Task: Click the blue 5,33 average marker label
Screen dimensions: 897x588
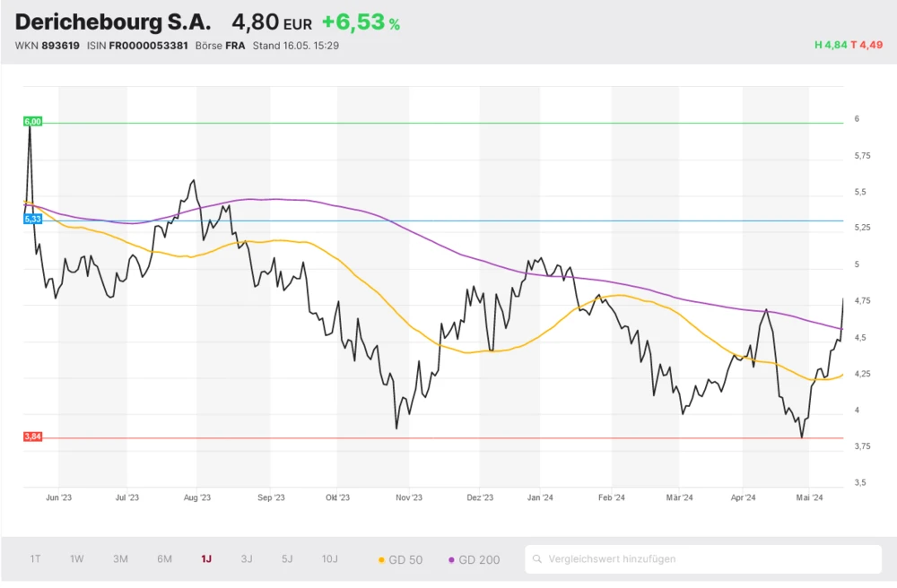Action: click(33, 219)
